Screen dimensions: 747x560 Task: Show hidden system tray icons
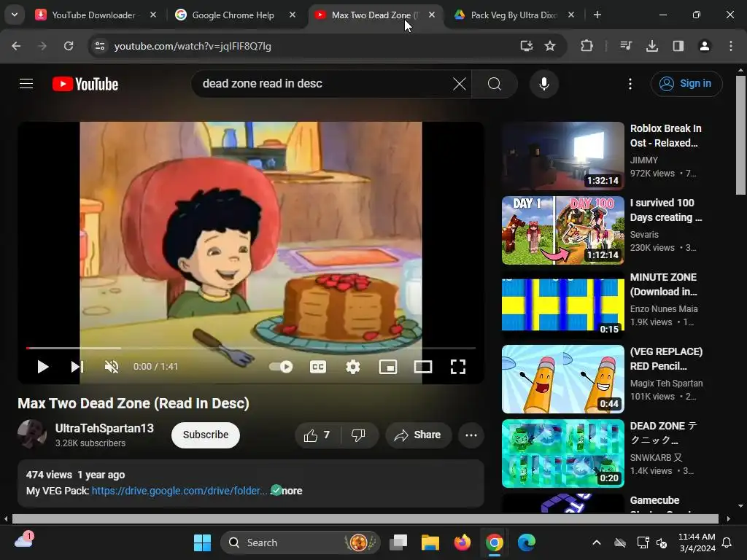(597, 542)
